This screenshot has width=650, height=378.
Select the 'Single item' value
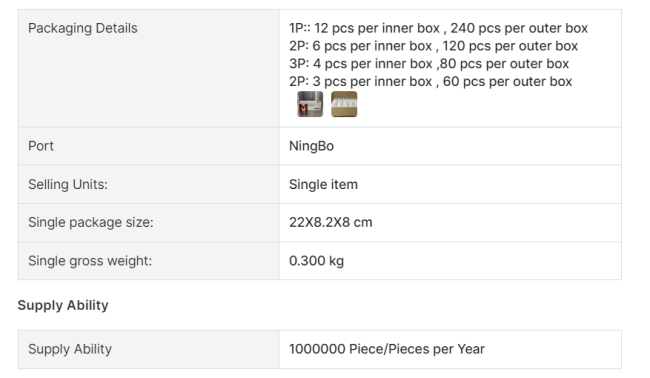pos(323,184)
